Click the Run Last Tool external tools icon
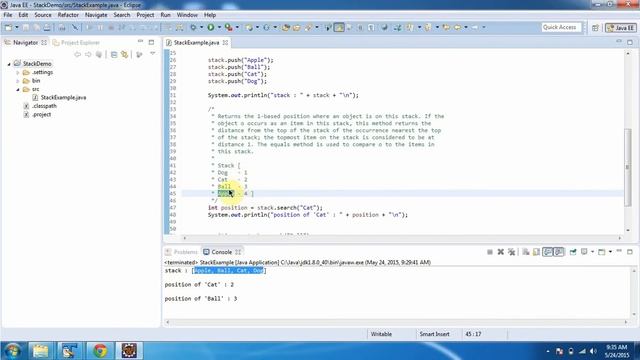The image size is (640, 360). click(x=229, y=27)
